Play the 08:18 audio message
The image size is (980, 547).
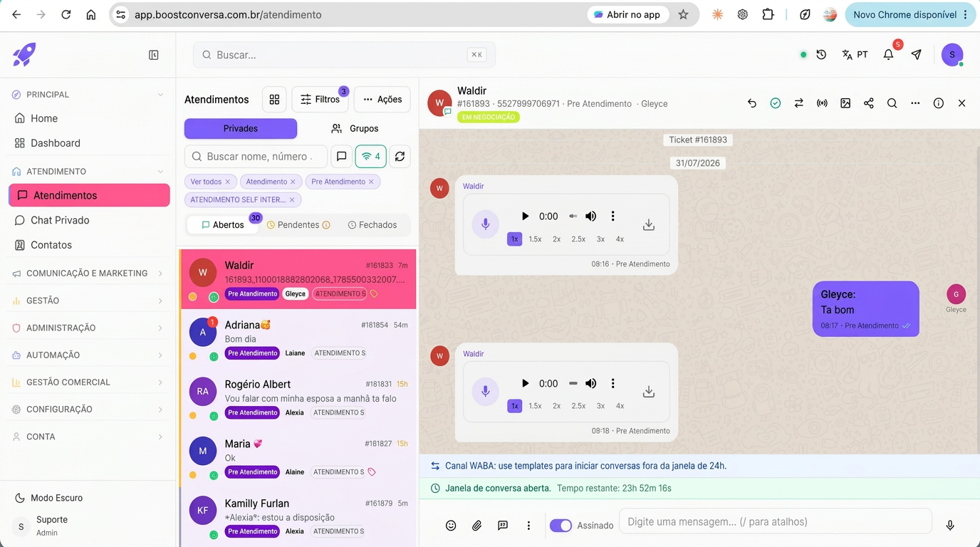pos(525,383)
